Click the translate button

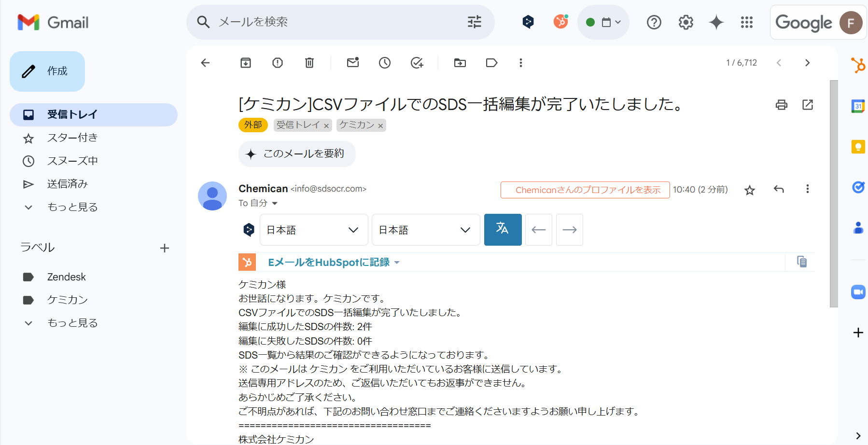[503, 230]
